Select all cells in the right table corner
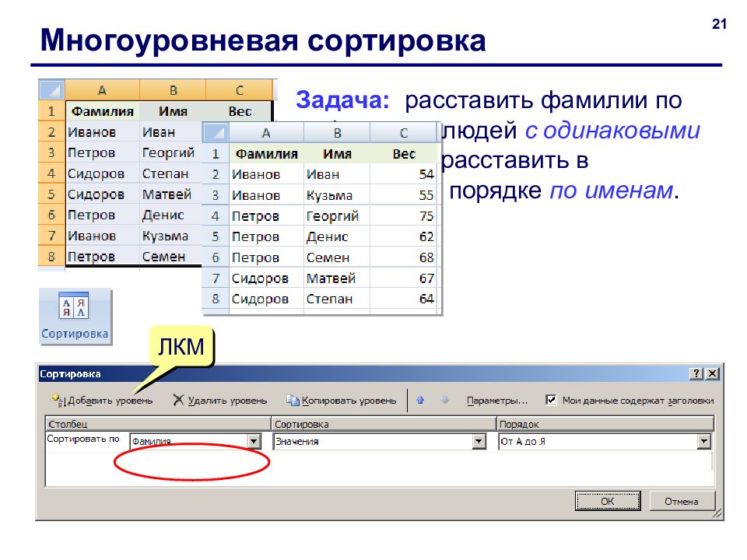The width and height of the screenshot is (747, 560). (x=216, y=132)
